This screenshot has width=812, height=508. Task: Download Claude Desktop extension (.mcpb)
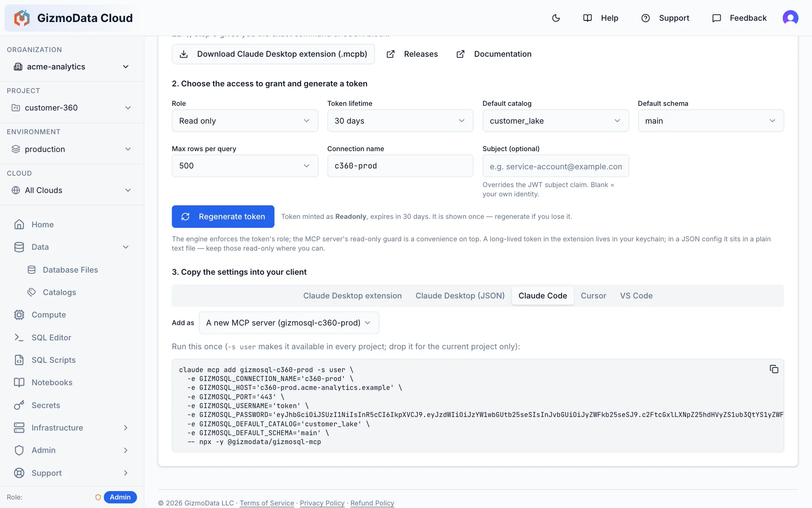point(273,54)
